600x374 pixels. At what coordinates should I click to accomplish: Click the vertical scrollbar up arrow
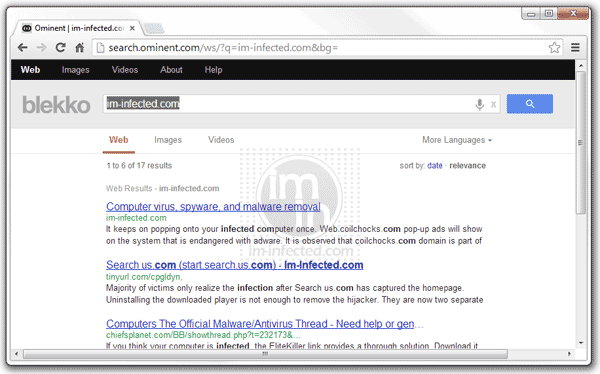coord(581,66)
